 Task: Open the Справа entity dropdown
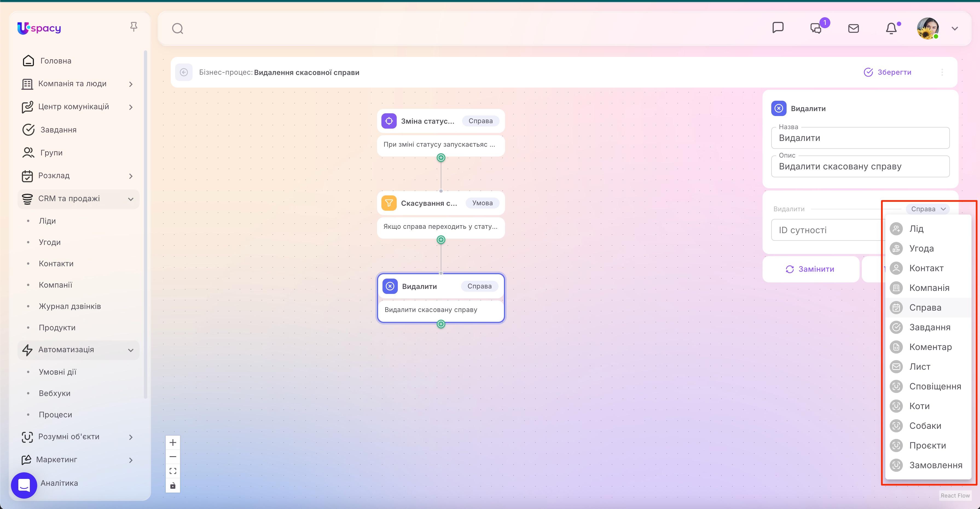[929, 209]
